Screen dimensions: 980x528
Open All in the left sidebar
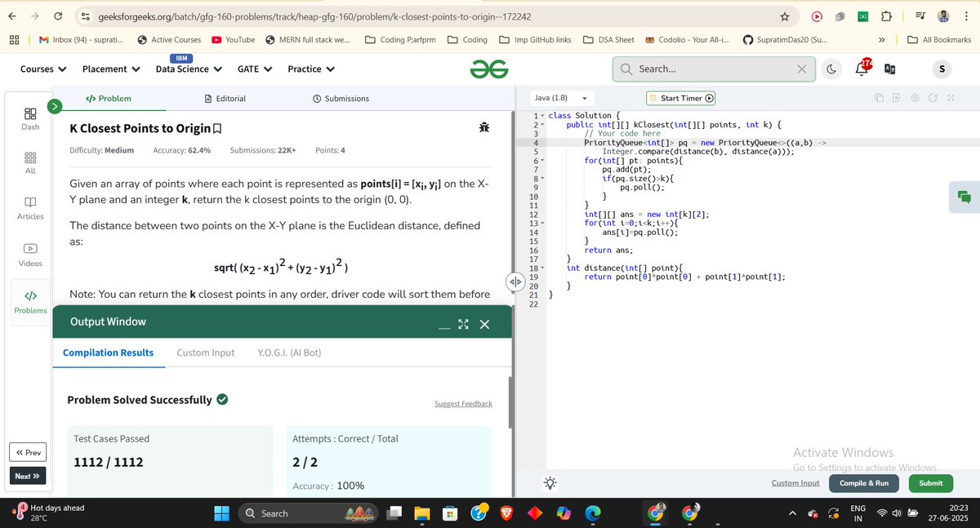29,163
